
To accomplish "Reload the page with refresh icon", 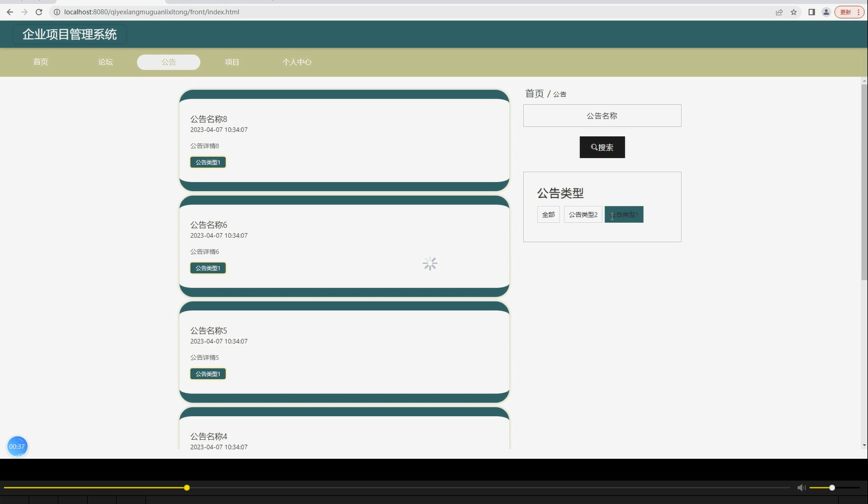I will [39, 12].
